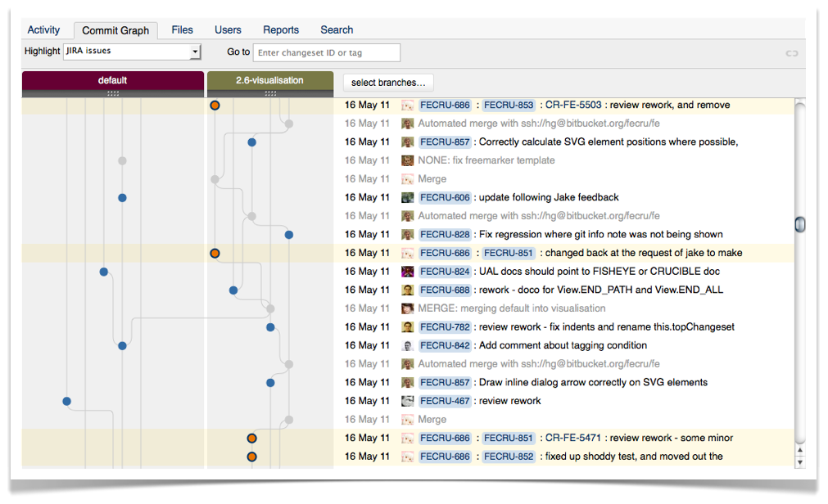Image resolution: width=828 pixels, height=504 pixels.
Task: Switch to the Activity tab
Action: coord(43,30)
